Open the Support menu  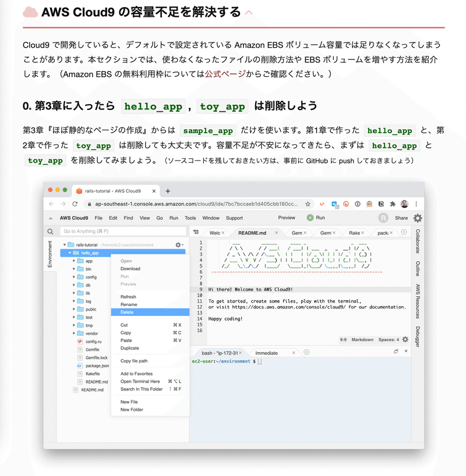coord(234,218)
